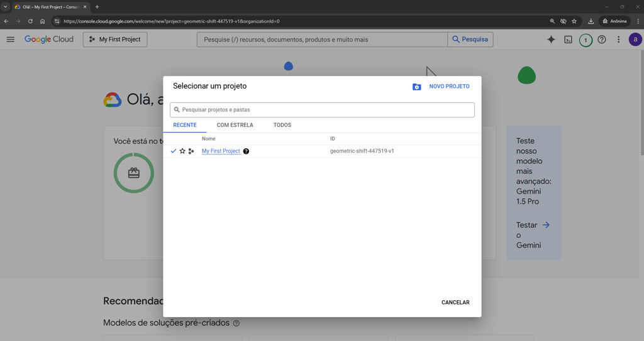Open a new browser tab with plus

coord(97,7)
